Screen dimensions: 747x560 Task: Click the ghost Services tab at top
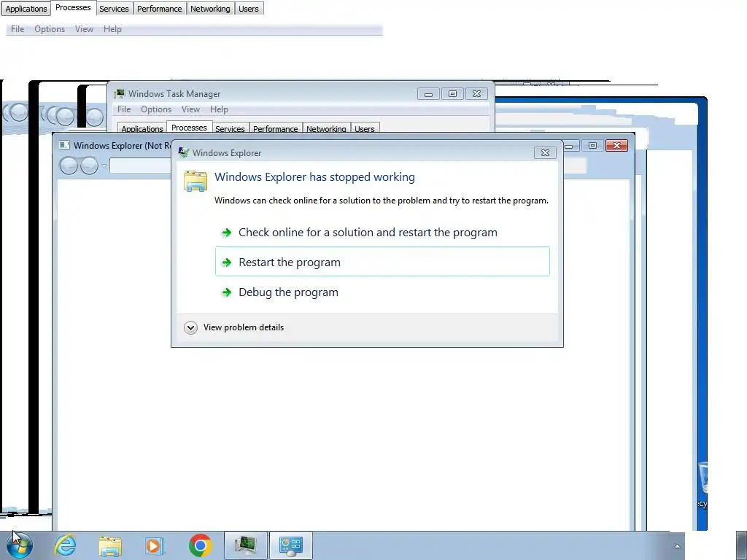(114, 9)
